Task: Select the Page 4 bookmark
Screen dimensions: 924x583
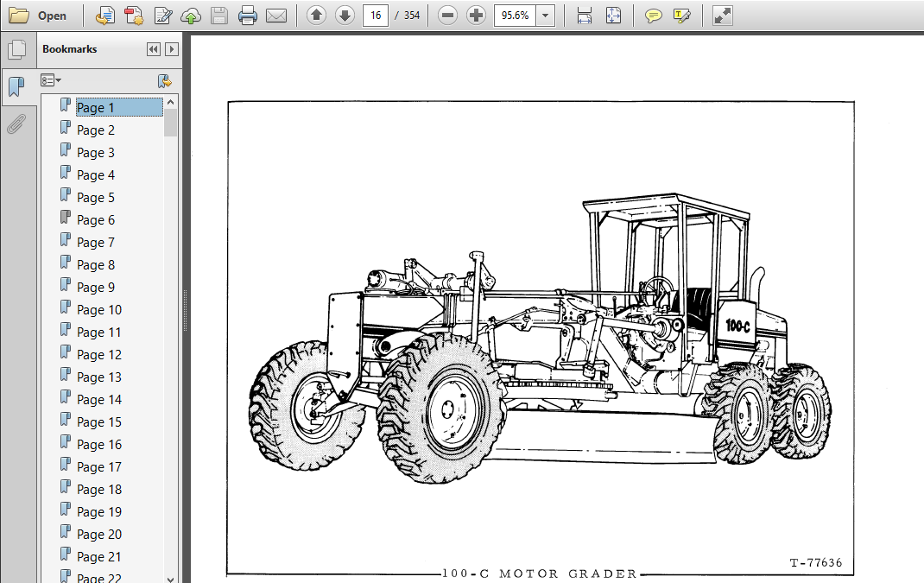Action: coord(96,174)
